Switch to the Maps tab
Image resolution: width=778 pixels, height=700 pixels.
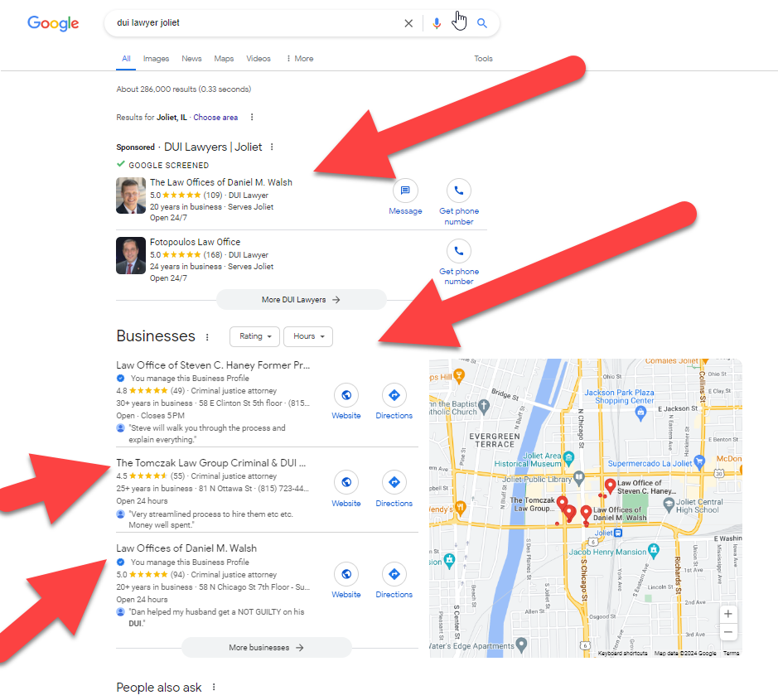(224, 59)
